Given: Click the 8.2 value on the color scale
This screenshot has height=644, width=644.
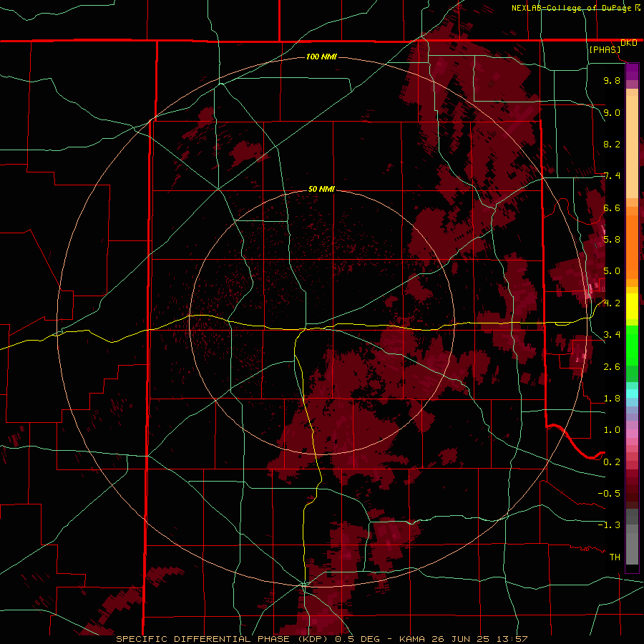Looking at the screenshot, I should tap(612, 144).
